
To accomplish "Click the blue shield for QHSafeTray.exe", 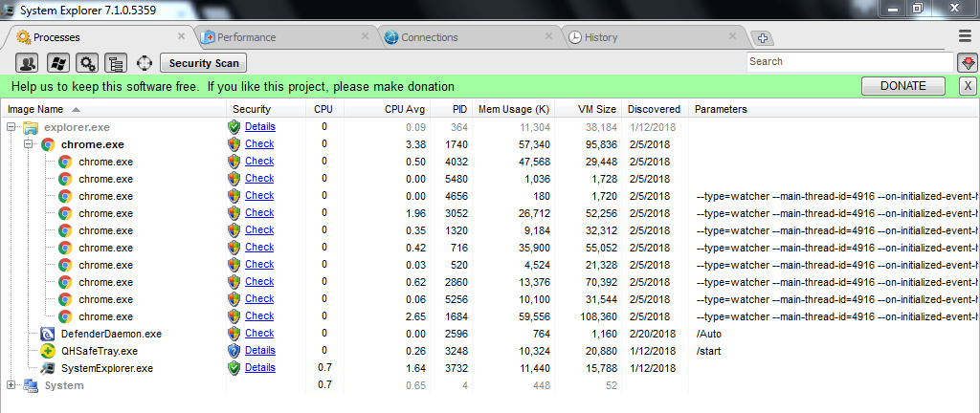I will click(234, 351).
